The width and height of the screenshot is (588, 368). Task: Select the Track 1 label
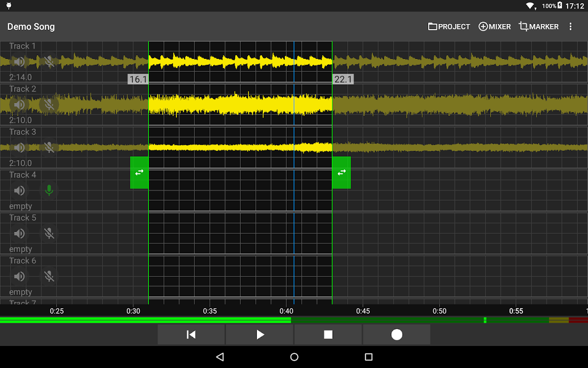click(23, 46)
